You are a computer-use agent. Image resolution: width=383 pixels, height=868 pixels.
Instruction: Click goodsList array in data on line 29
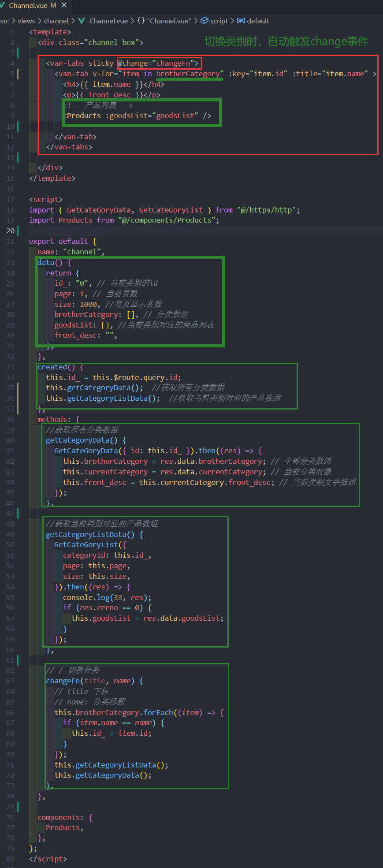(x=82, y=325)
